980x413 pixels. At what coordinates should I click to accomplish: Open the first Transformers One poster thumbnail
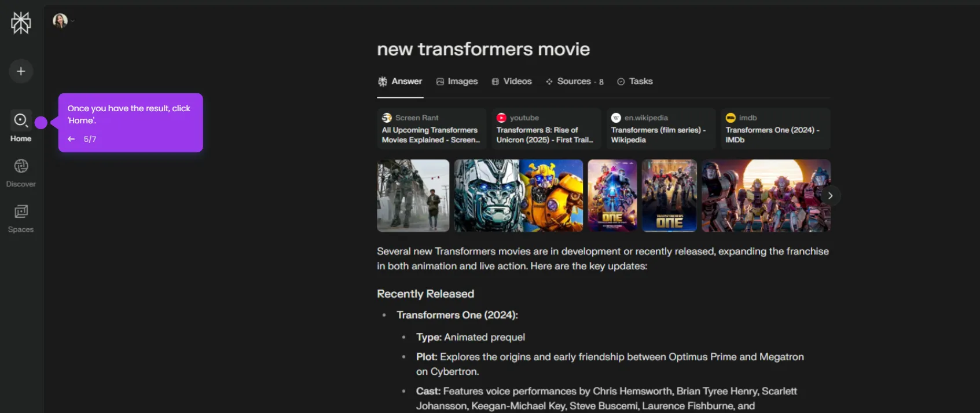[612, 196]
